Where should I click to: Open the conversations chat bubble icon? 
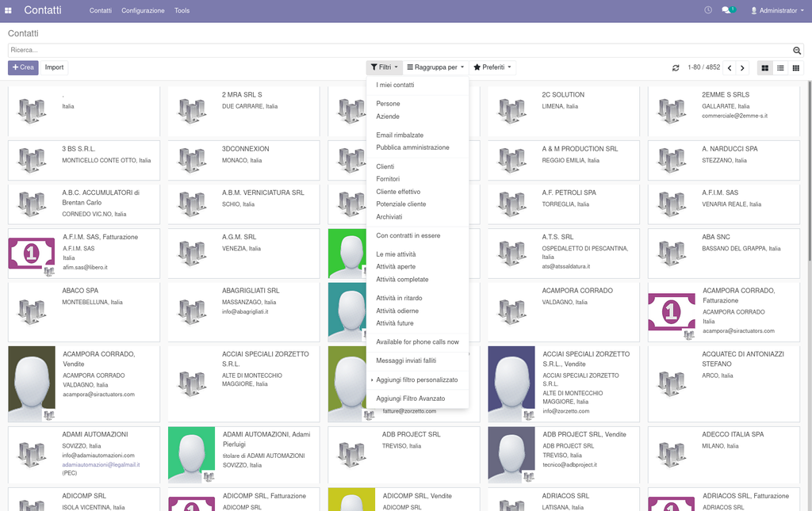point(726,10)
